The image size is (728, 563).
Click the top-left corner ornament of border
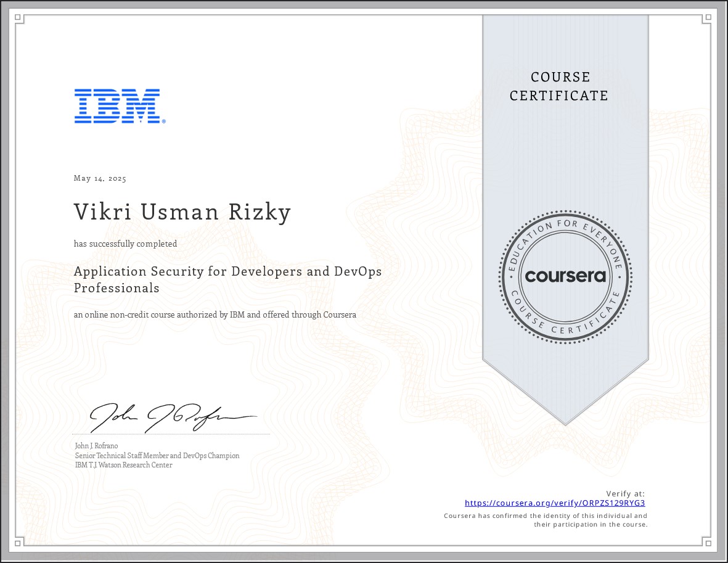pos(19,19)
